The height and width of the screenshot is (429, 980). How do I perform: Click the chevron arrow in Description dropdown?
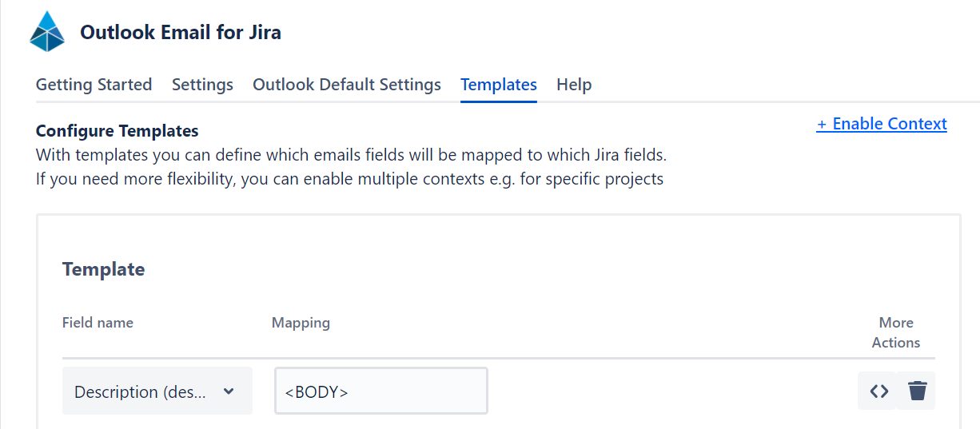(x=229, y=391)
